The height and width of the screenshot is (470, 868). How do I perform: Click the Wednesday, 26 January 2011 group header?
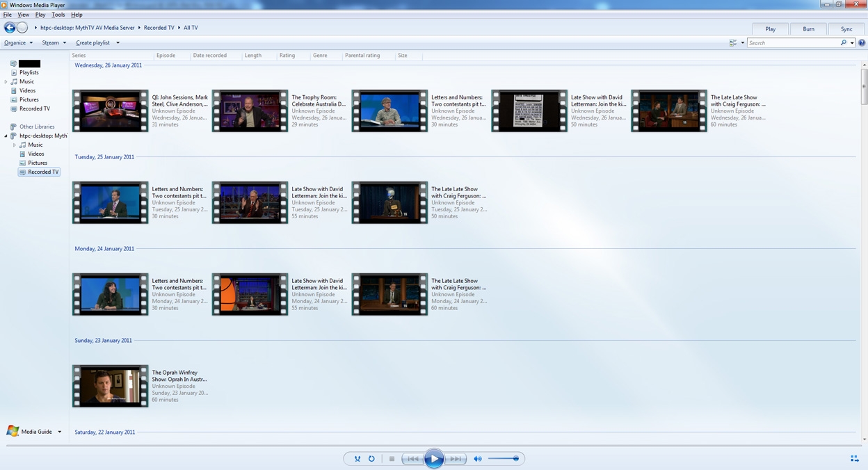tap(108, 65)
